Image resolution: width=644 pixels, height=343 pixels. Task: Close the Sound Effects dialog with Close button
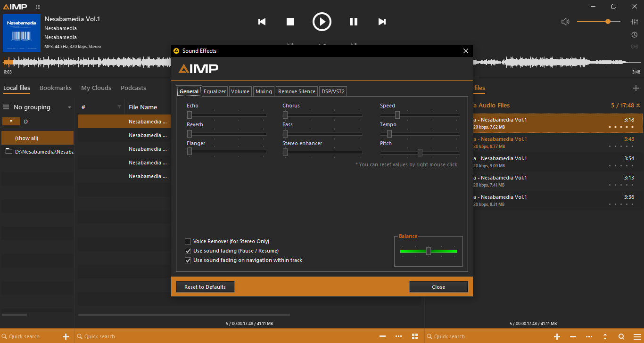point(438,287)
